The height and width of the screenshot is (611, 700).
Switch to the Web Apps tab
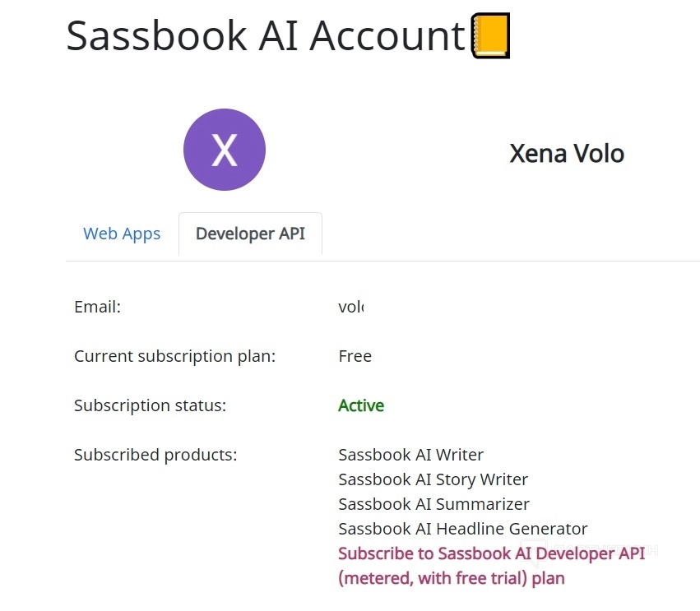click(122, 234)
